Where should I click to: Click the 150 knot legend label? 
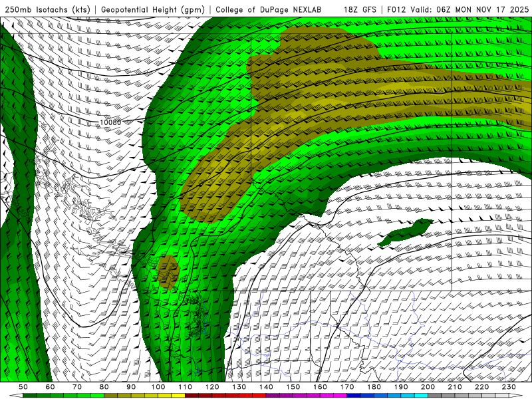(x=293, y=387)
